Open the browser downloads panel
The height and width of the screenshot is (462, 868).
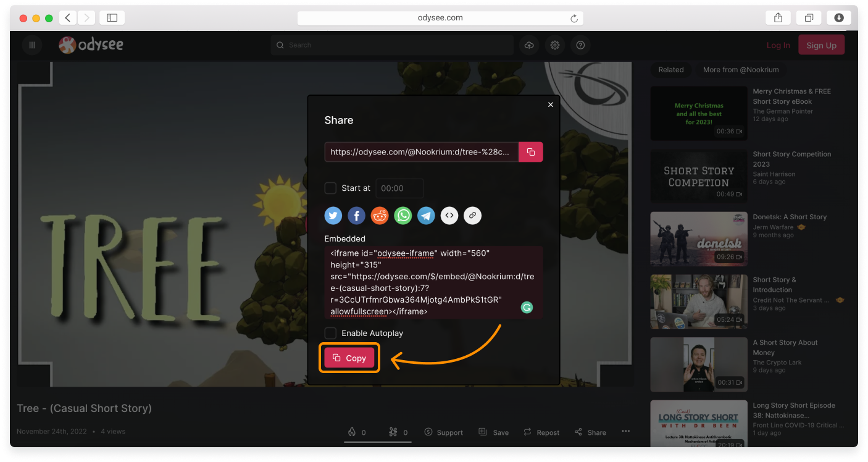(839, 17)
